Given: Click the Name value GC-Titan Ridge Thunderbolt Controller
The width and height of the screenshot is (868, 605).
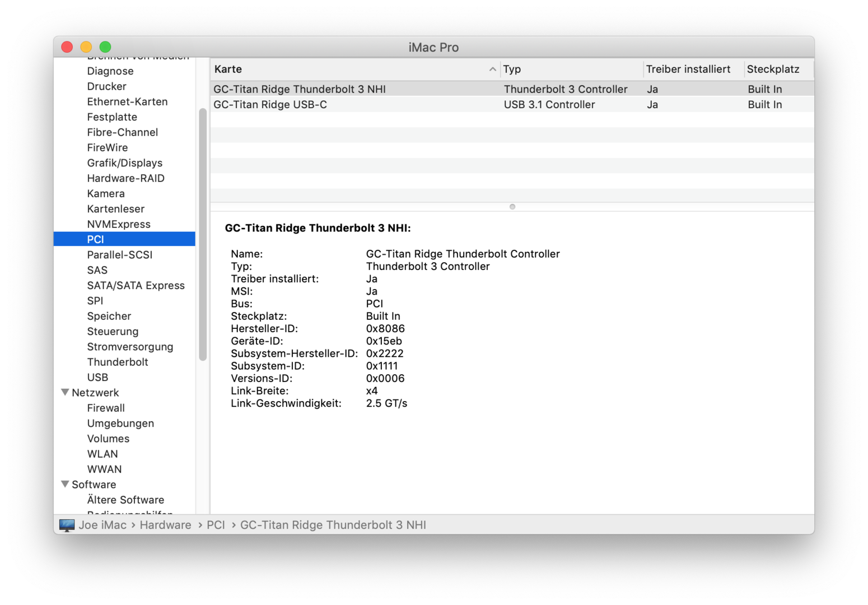Looking at the screenshot, I should [x=463, y=254].
